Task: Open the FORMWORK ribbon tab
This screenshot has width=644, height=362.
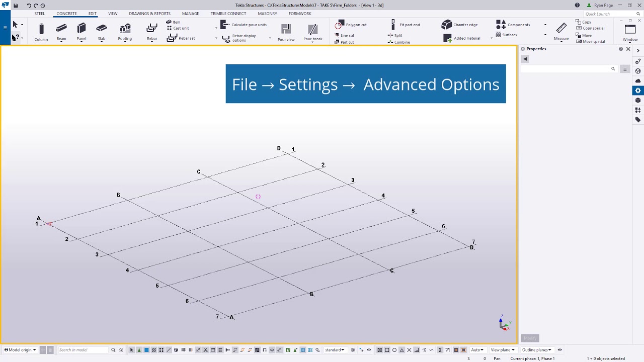Action: (x=300, y=14)
